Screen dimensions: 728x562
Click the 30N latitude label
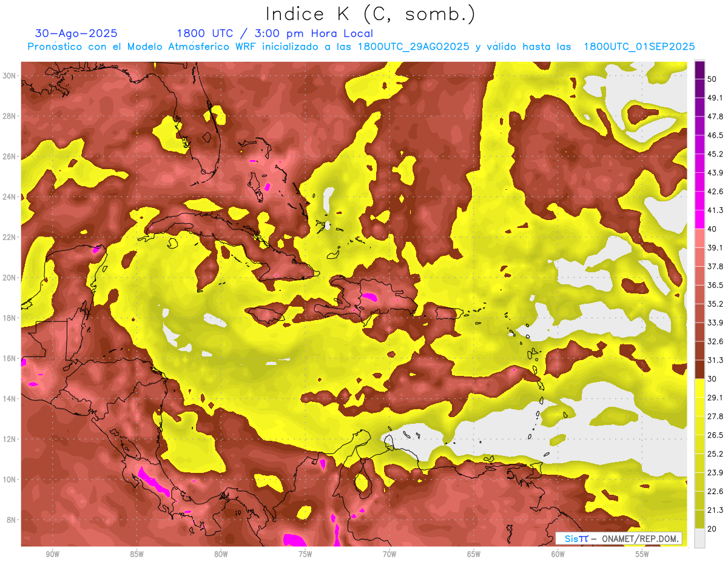tap(9, 76)
